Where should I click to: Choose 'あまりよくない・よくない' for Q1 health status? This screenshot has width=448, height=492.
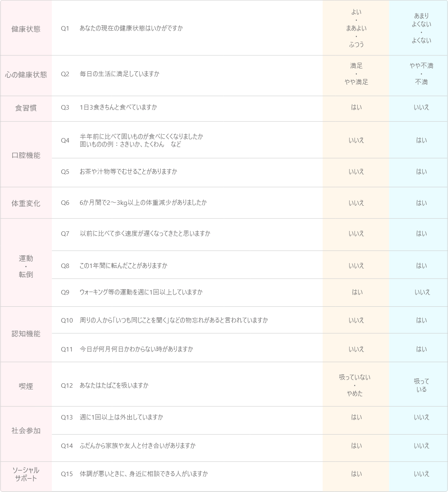click(421, 28)
